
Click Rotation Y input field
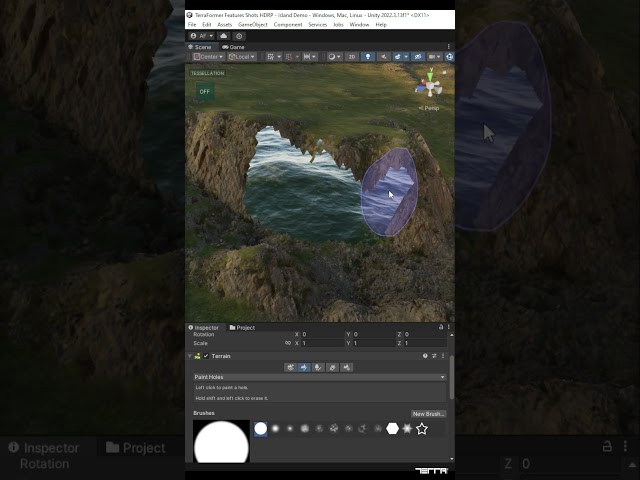point(374,334)
